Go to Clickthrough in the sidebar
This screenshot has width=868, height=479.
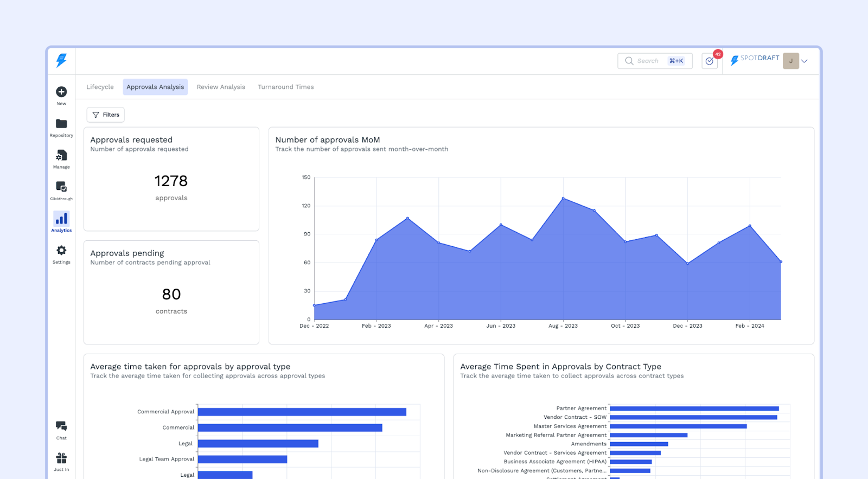(61, 187)
